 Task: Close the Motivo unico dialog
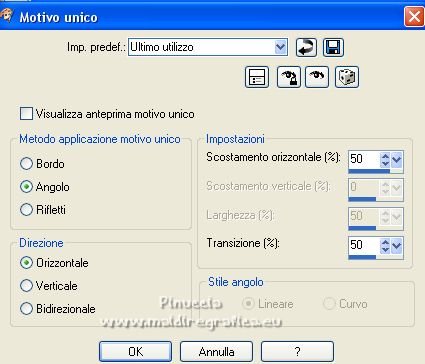click(414, 16)
